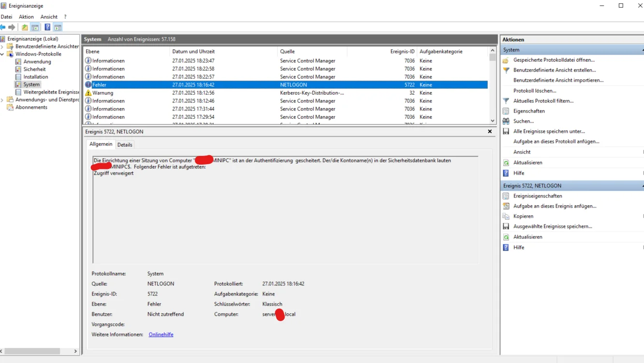644x363 pixels.
Task: Open the Aktion menu
Action: tap(26, 17)
